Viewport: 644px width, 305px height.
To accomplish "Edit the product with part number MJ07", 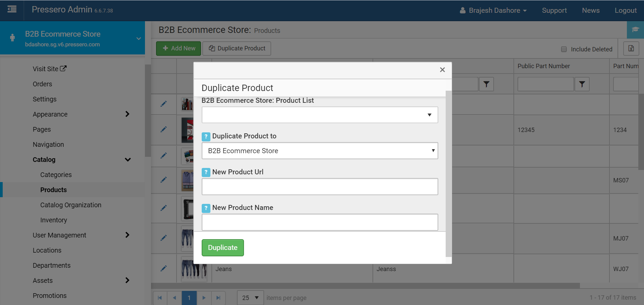I will 163,238.
